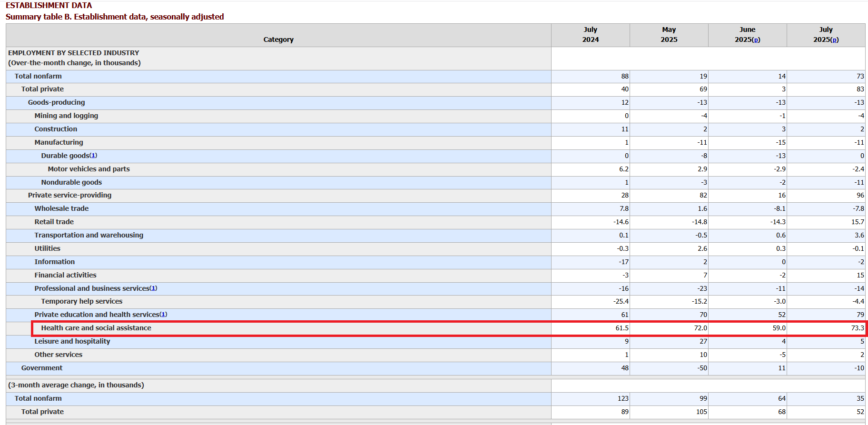Select the Financial activities row label
Viewport: 868px width, 425px height.
[65, 275]
